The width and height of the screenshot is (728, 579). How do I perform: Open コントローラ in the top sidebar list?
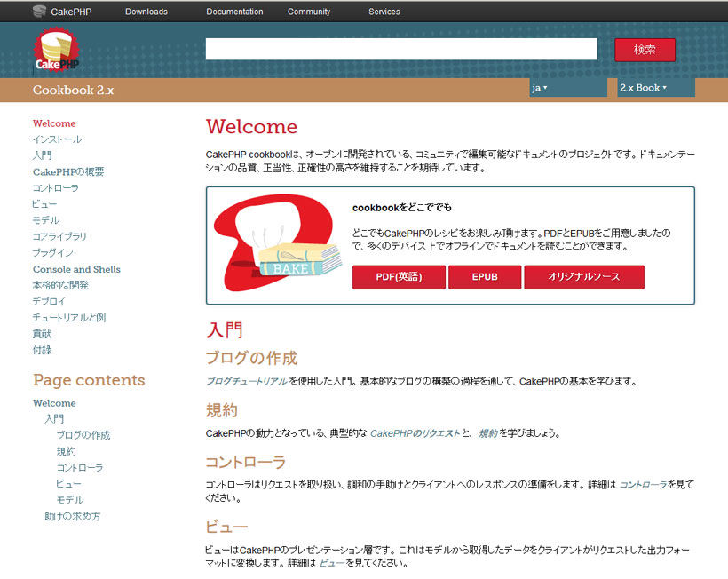coord(56,188)
